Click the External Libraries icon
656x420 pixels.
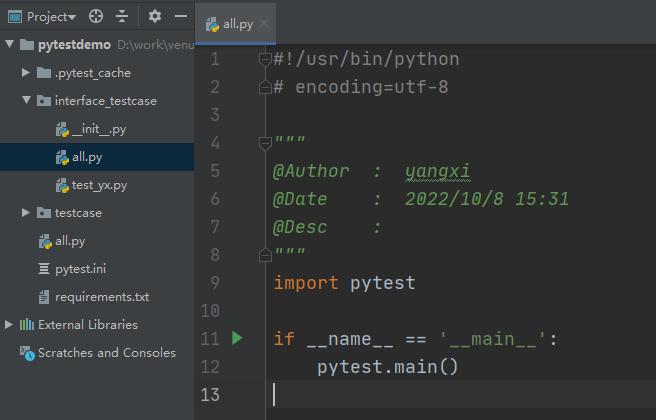pos(26,325)
